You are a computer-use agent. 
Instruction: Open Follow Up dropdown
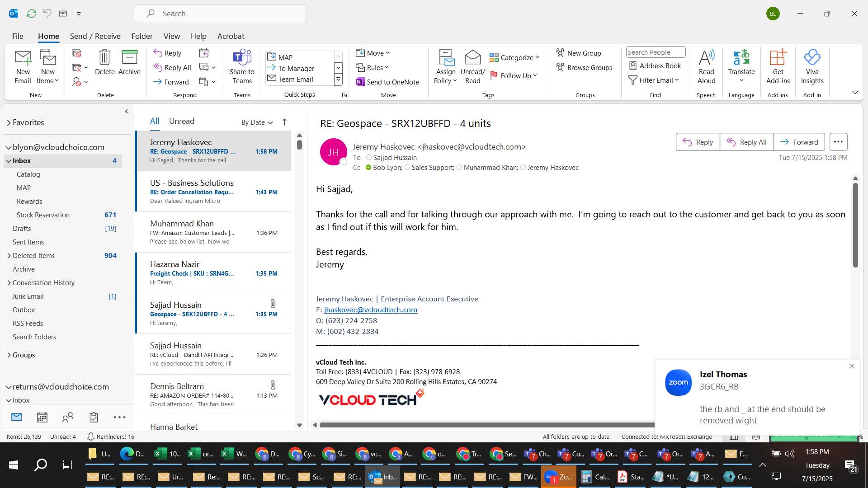(x=514, y=75)
